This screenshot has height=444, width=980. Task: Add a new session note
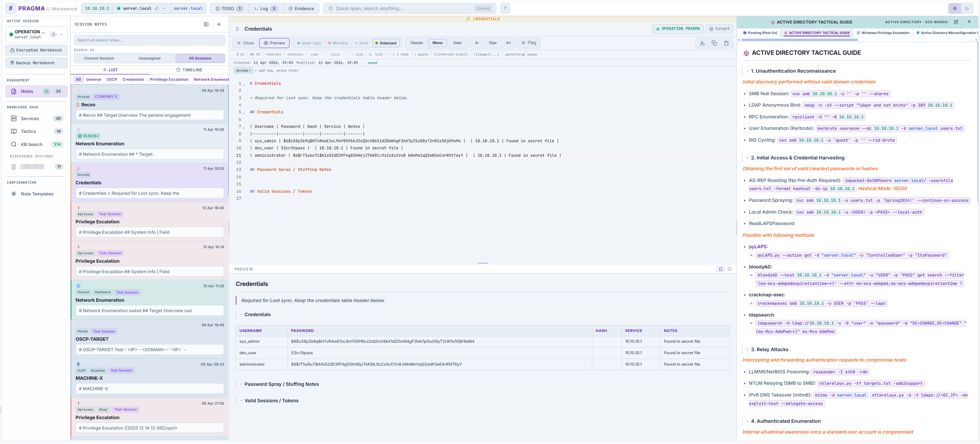(x=219, y=24)
